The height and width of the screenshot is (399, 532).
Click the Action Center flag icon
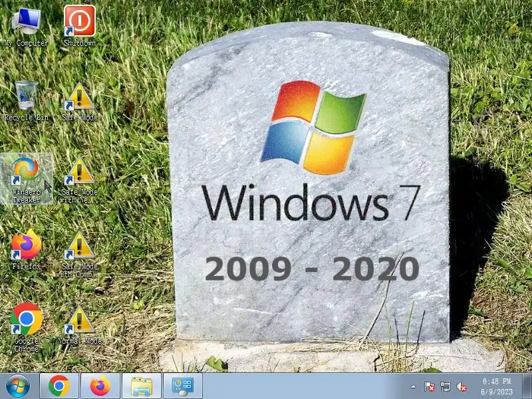pos(429,386)
